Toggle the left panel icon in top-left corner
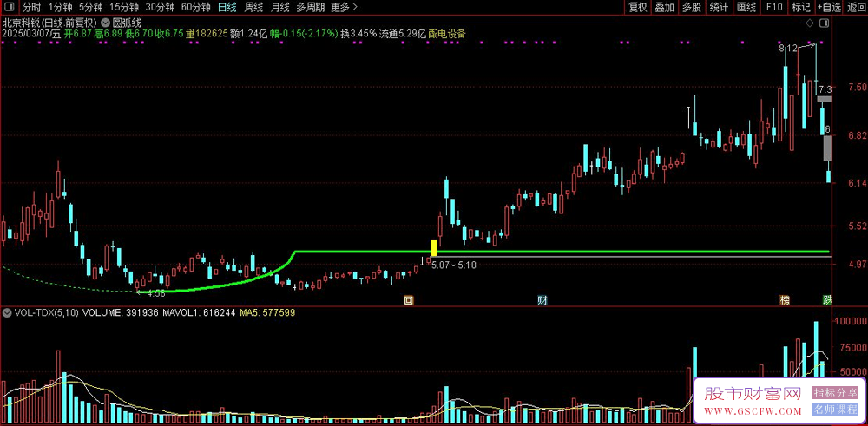Image resolution: width=868 pixels, height=426 pixels. 10,7
